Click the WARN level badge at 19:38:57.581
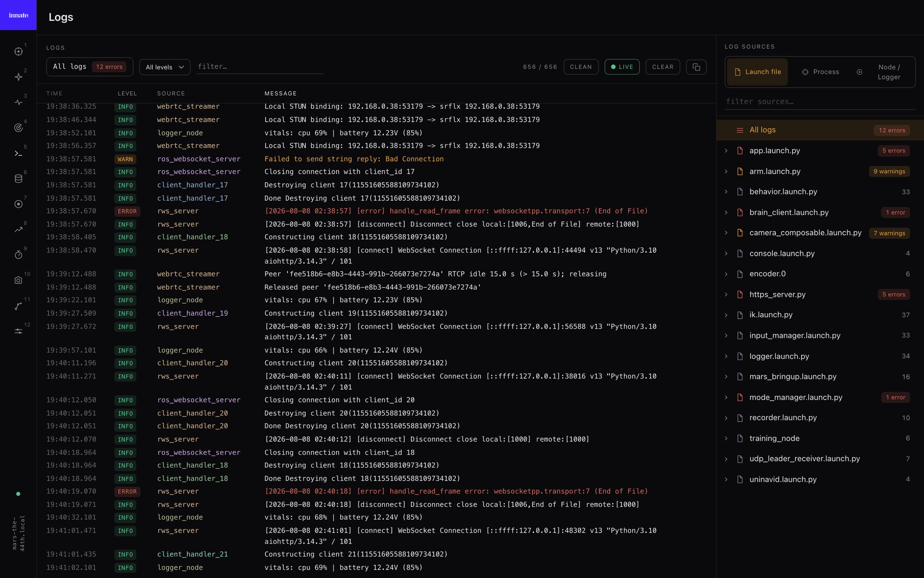Viewport: 924px width, 578px height. point(125,159)
